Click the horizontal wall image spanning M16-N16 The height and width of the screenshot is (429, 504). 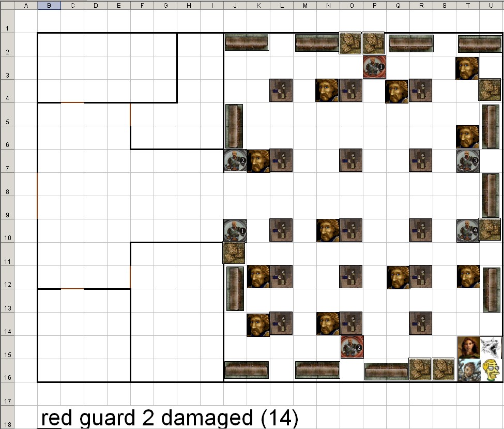tap(317, 370)
